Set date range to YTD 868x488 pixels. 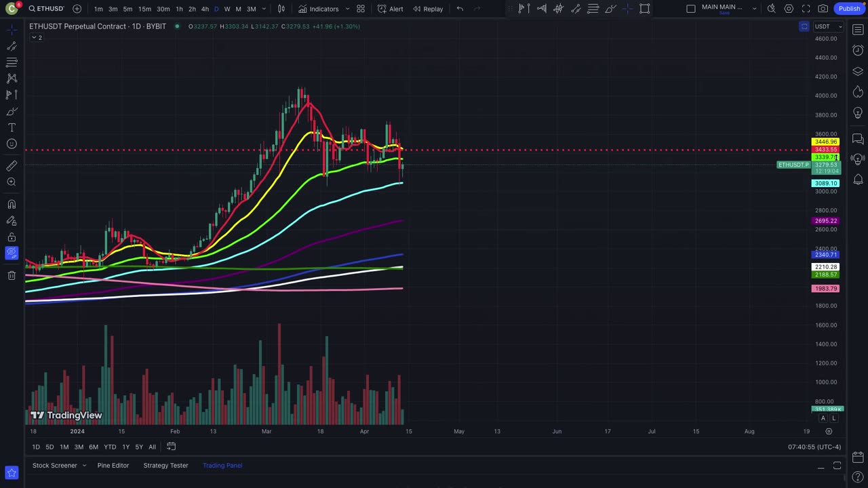coord(110,447)
